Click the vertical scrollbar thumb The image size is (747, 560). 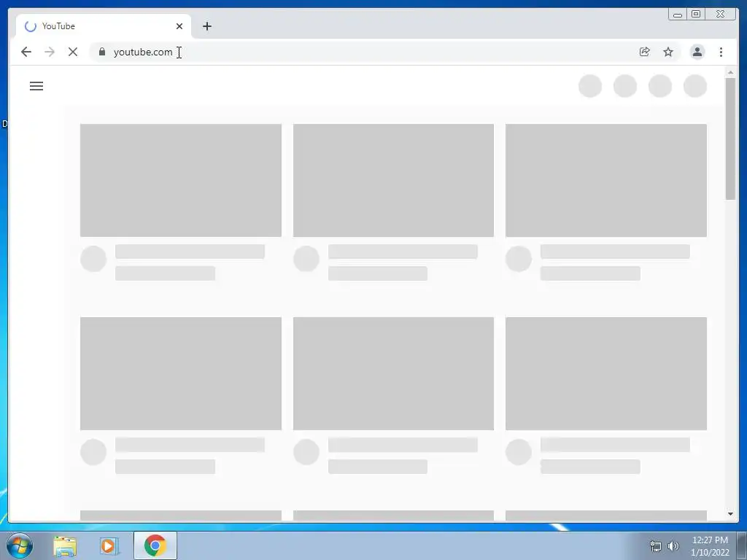730,139
